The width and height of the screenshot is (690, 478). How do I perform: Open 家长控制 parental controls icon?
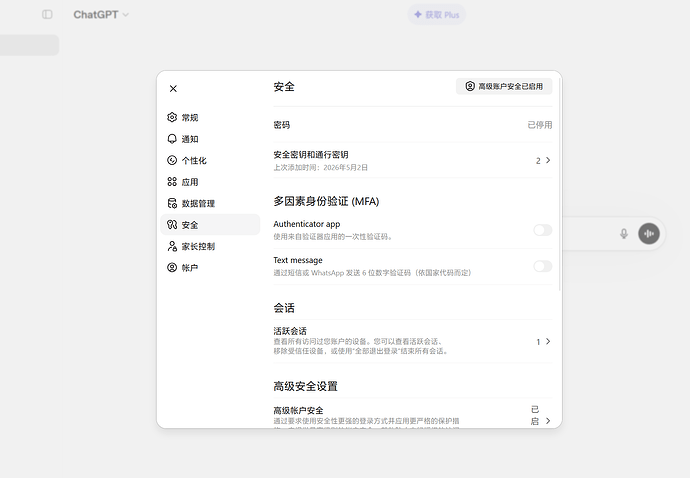tap(172, 246)
